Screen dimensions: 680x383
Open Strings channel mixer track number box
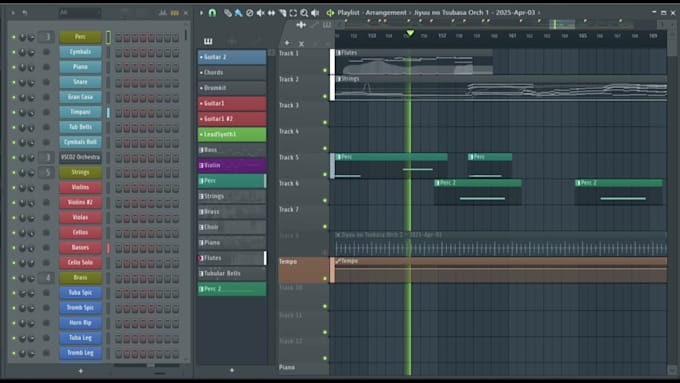coord(47,172)
